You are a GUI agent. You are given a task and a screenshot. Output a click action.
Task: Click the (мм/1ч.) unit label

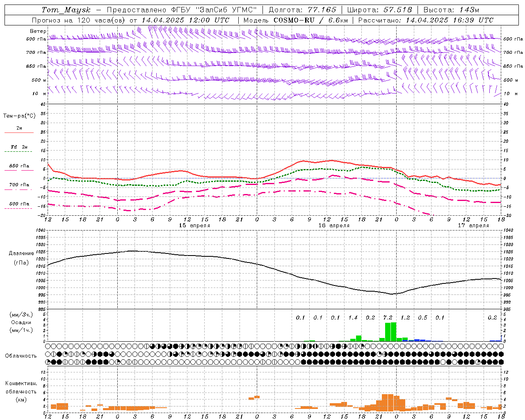tap(21, 330)
